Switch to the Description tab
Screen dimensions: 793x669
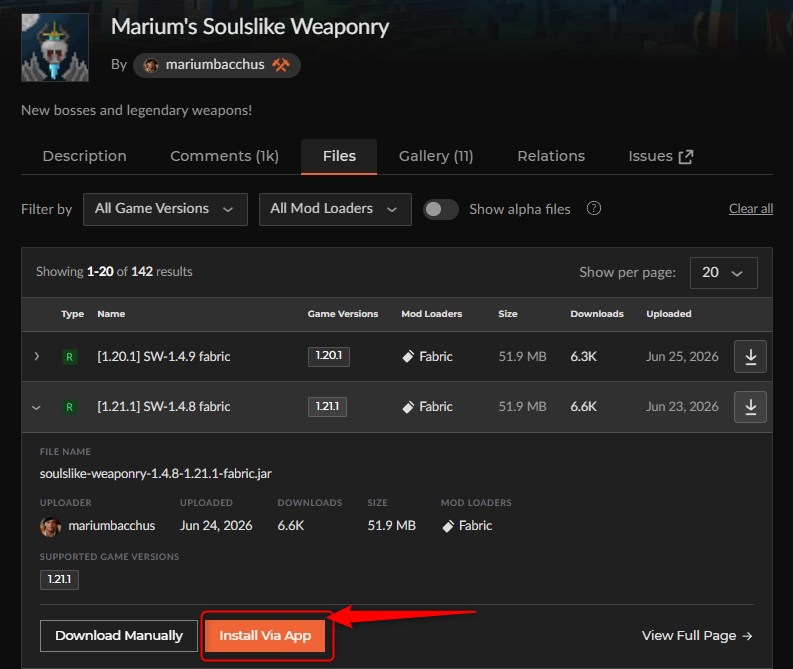84,156
